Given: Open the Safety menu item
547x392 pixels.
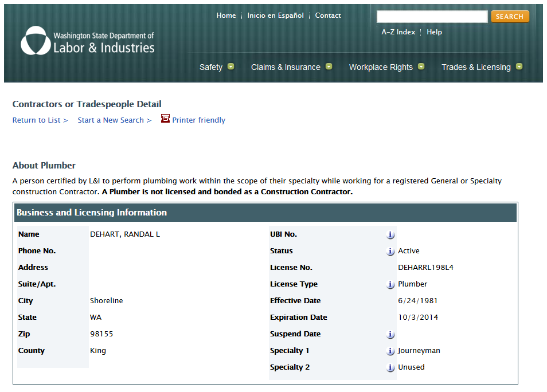Looking at the screenshot, I should tap(210, 68).
